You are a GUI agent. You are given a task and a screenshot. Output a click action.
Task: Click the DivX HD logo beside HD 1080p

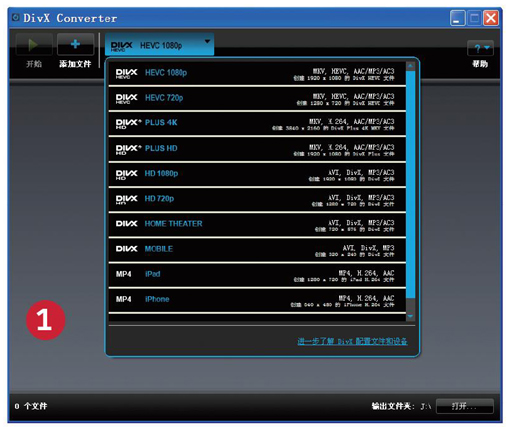[126, 175]
